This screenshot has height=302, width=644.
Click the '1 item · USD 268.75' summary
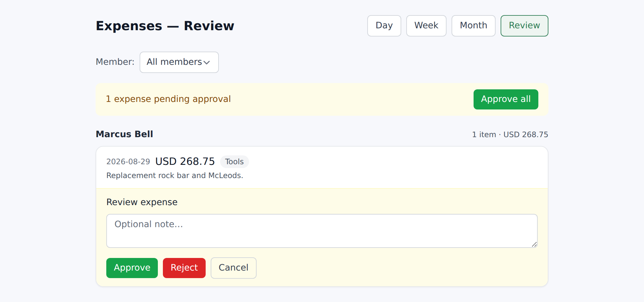click(510, 135)
